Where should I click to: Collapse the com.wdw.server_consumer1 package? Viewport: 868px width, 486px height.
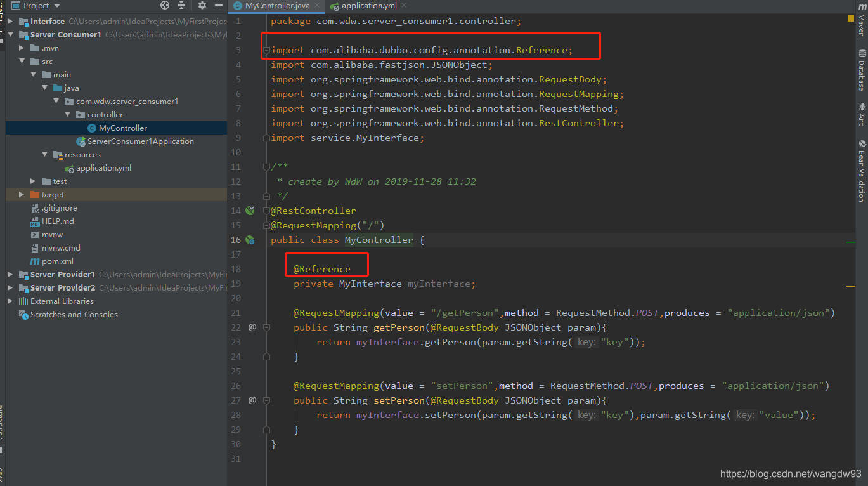click(56, 102)
